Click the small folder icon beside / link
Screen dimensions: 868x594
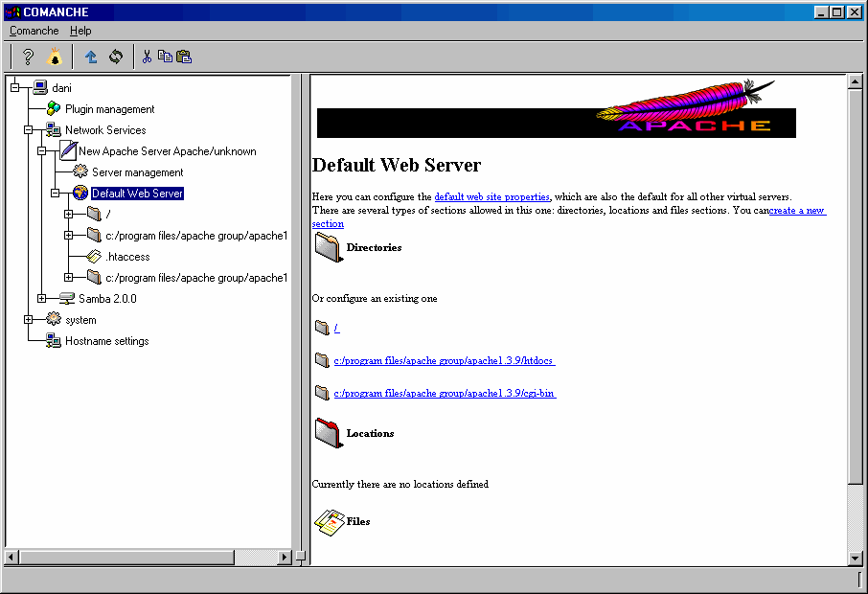point(322,328)
